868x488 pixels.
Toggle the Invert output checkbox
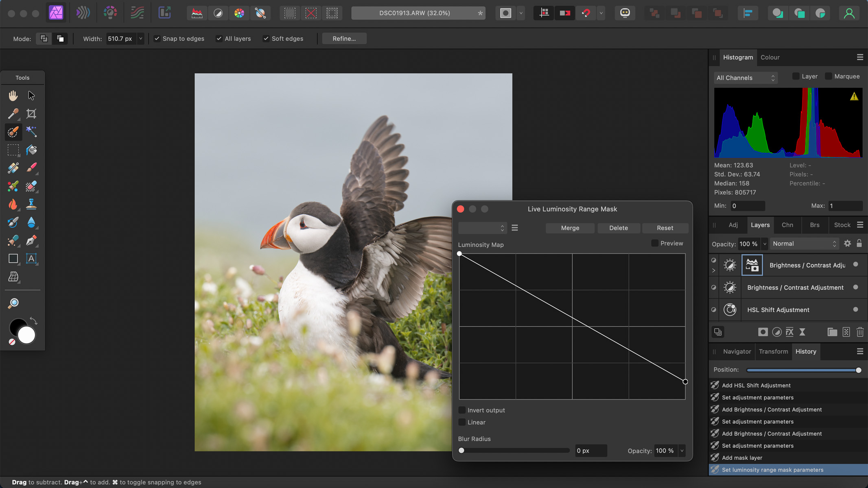(462, 411)
